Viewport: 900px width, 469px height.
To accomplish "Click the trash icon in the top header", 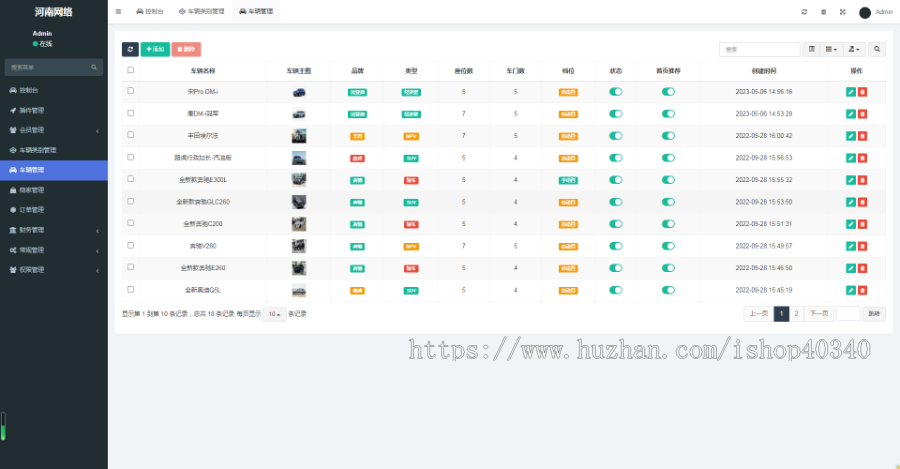I will [824, 12].
